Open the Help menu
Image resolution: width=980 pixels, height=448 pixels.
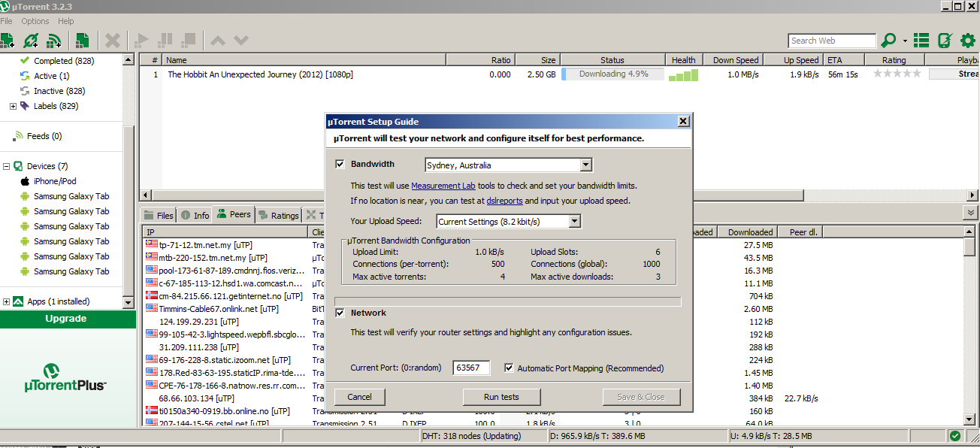point(66,21)
